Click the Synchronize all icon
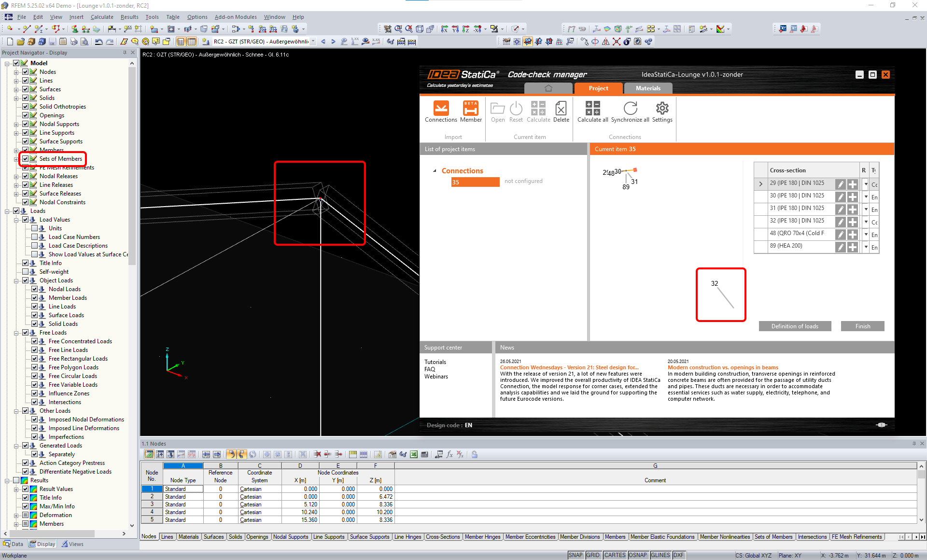927x560 pixels. tap(630, 109)
